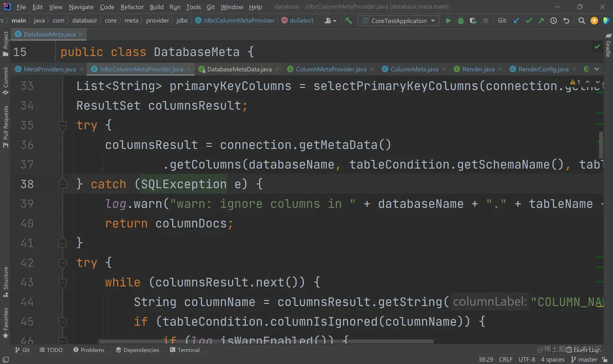Close the MetaProviders.java tab
This screenshot has height=364, width=613.
(x=81, y=69)
